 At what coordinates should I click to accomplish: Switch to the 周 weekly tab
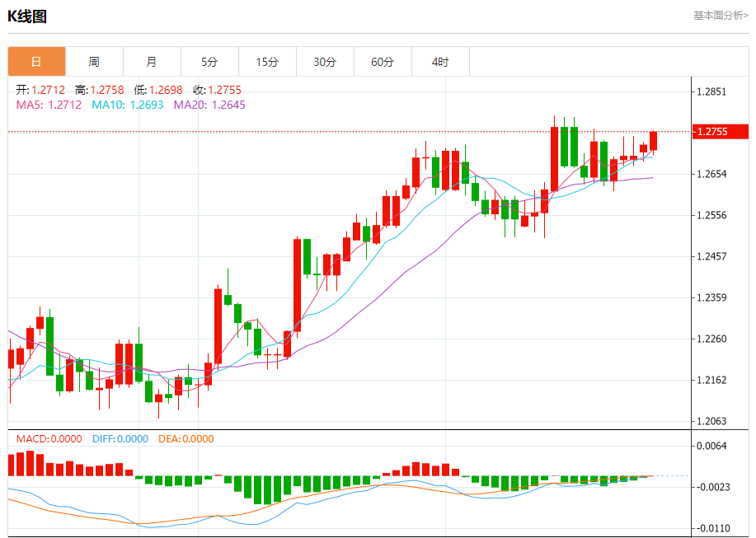click(95, 62)
